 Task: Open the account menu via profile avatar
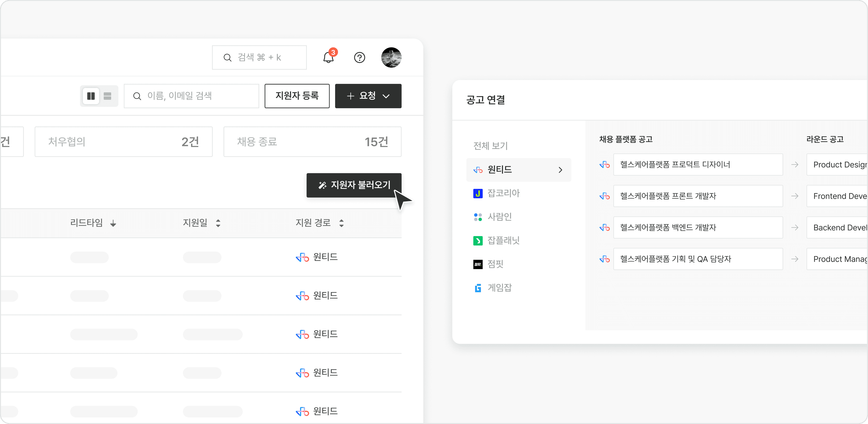click(391, 58)
